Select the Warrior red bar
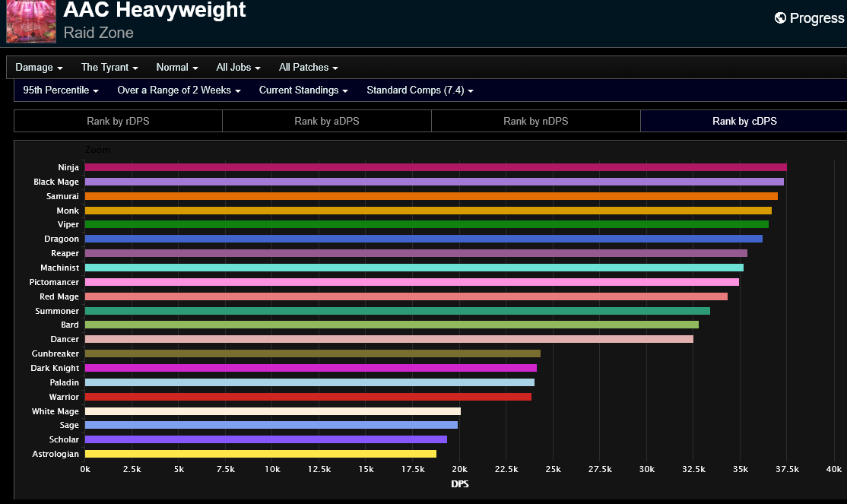Image resolution: width=847 pixels, height=504 pixels. click(x=308, y=397)
